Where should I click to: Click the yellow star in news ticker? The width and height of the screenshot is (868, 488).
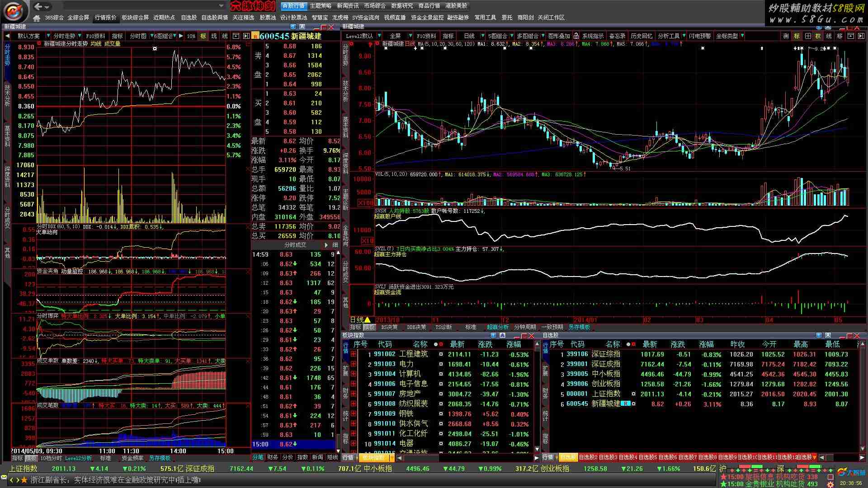(24, 480)
